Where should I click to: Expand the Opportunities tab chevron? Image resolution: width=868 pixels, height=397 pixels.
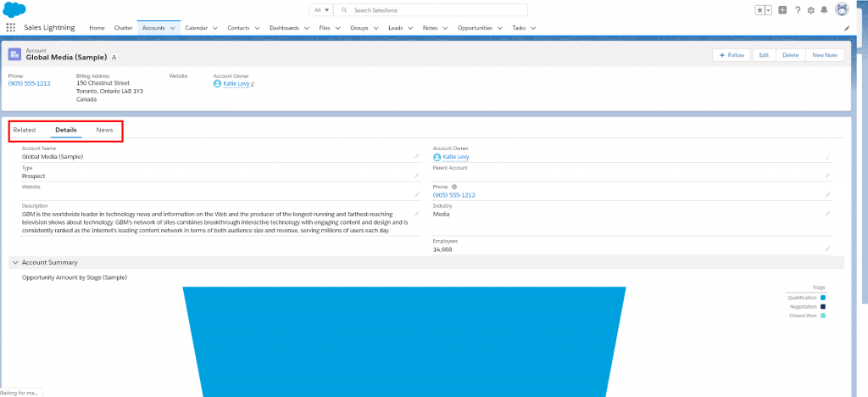click(x=499, y=28)
